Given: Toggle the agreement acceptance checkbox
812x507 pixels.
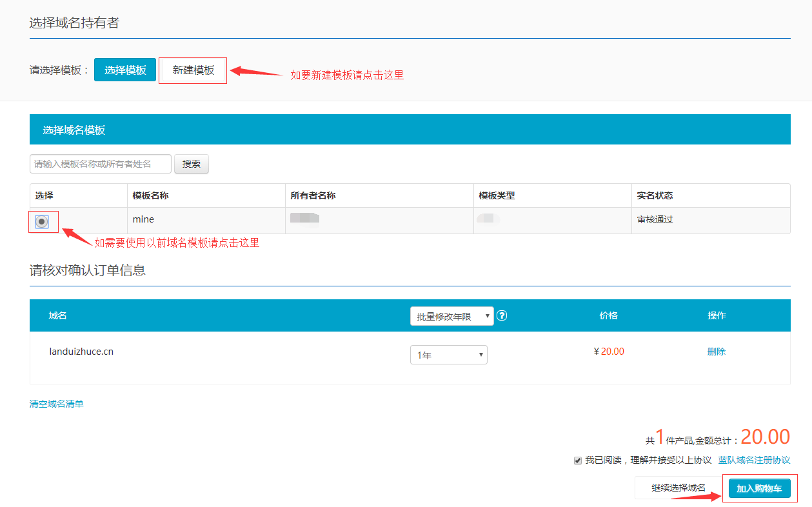Looking at the screenshot, I should pyautogui.click(x=578, y=461).
